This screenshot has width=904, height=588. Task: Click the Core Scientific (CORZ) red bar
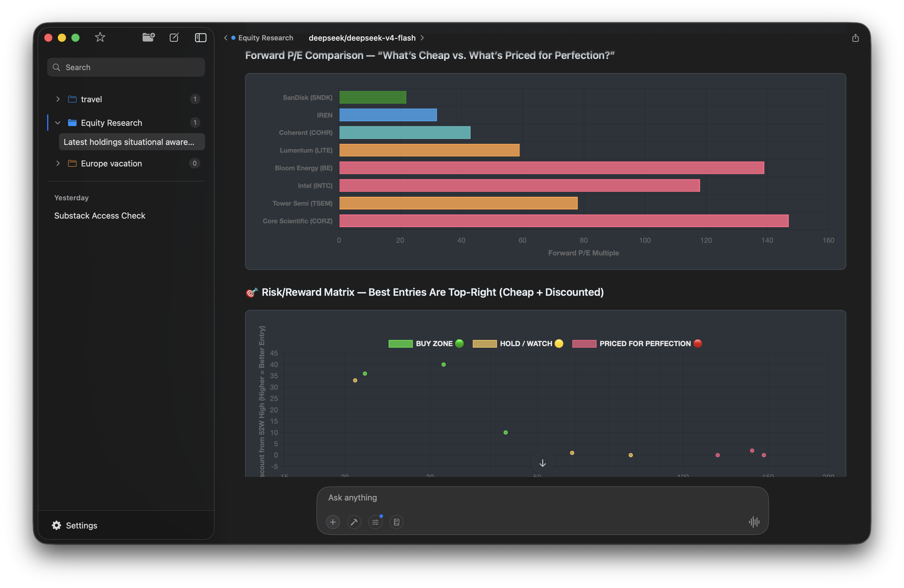[564, 221]
